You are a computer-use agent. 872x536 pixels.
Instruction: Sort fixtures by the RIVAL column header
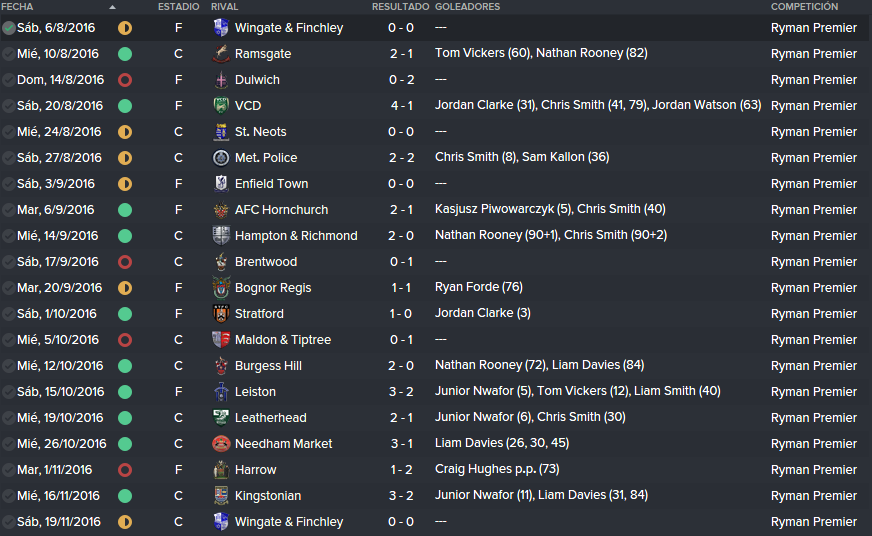[225, 7]
